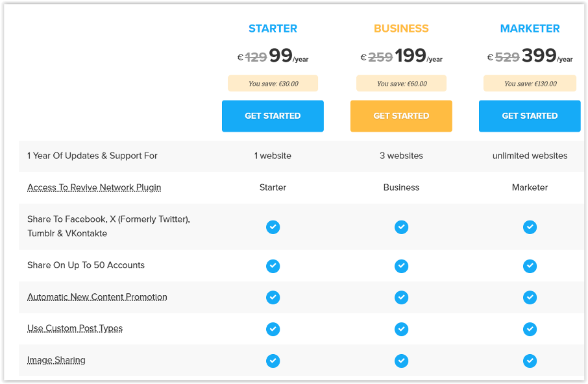Toggle Marketer checkmark for 50 Accounts row
This screenshot has height=384, width=588.
pos(530,266)
